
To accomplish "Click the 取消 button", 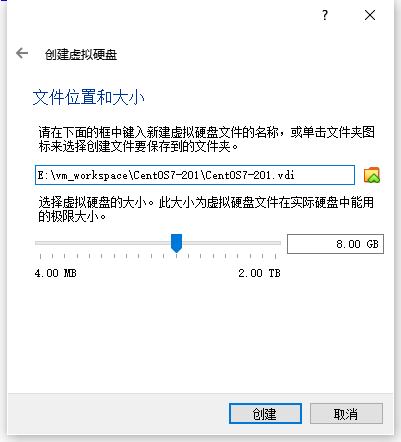I will [x=346, y=414].
